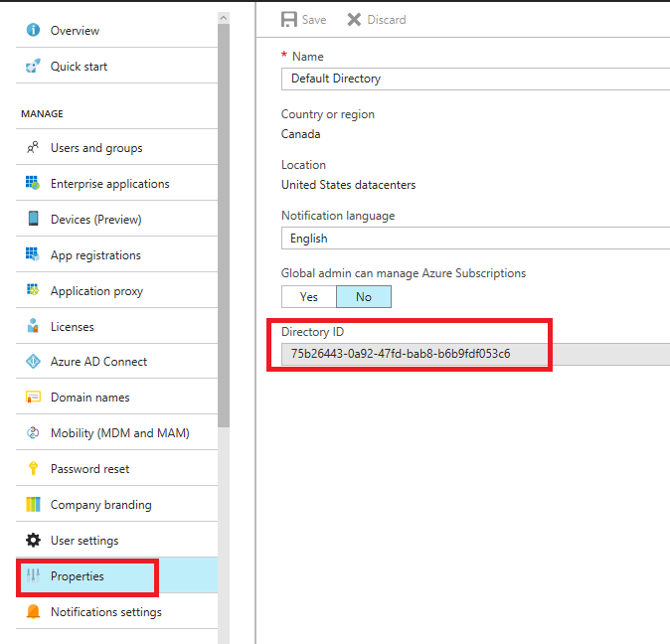The image size is (670, 644).
Task: Click the Notification language label
Action: point(338,216)
